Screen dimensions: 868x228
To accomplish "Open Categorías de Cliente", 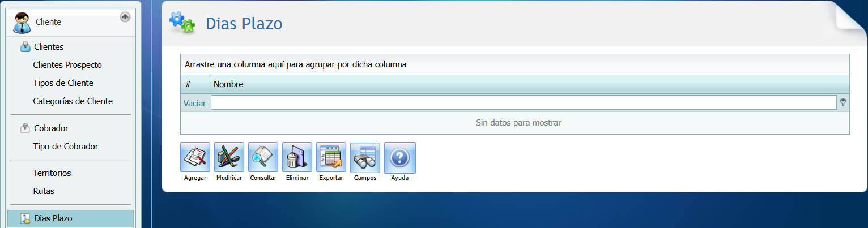I will (73, 101).
